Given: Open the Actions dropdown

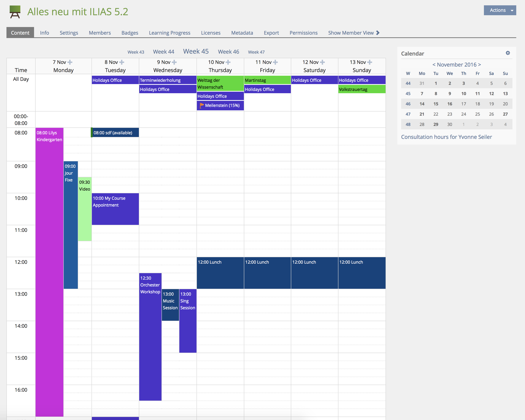Looking at the screenshot, I should [500, 10].
